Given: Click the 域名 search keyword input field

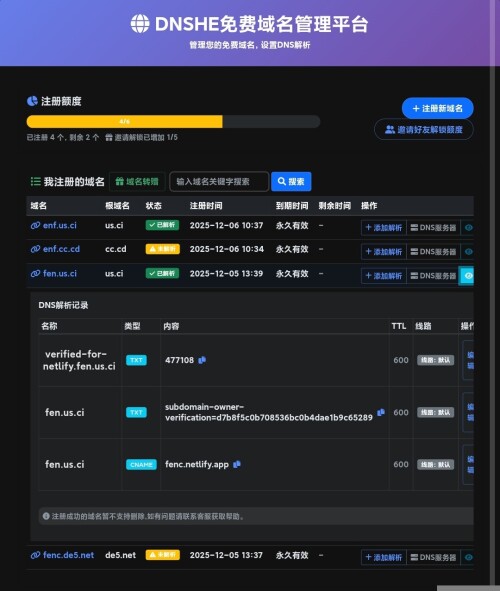Looking at the screenshot, I should pos(219,182).
